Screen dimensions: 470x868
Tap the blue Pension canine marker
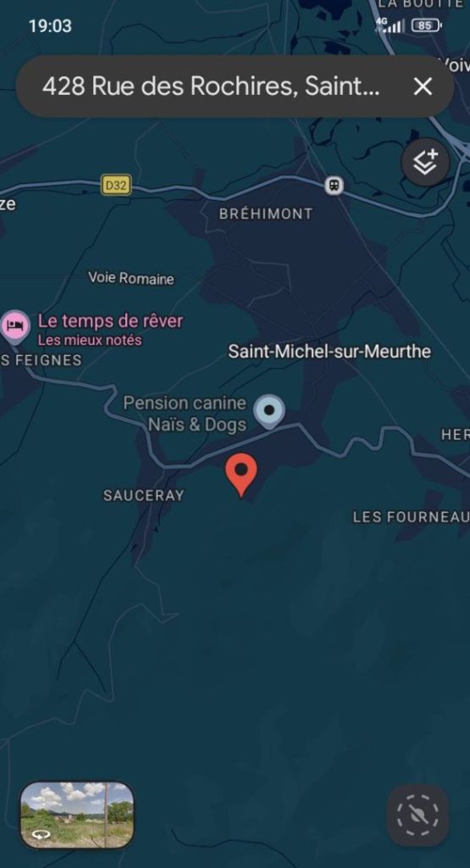click(269, 412)
